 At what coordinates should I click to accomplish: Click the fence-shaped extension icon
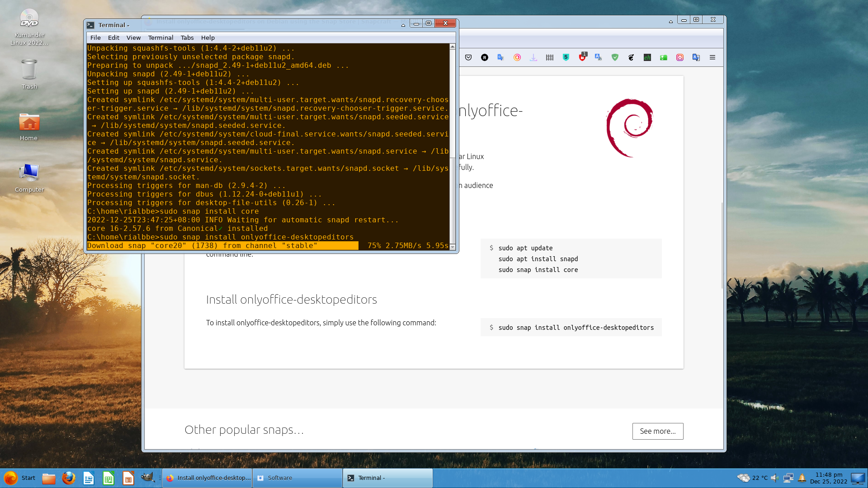pos(550,57)
